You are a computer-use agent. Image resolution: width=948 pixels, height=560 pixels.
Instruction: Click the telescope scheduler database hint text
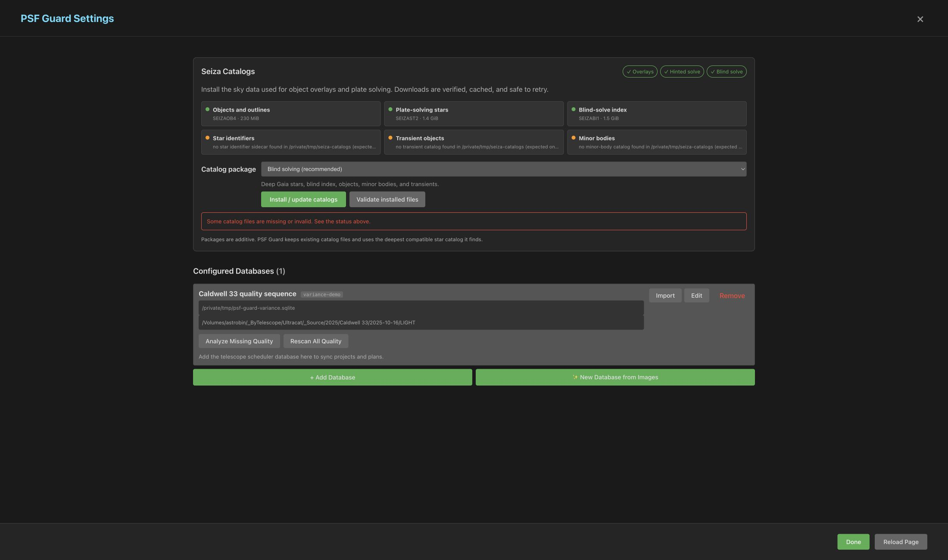pos(291,357)
